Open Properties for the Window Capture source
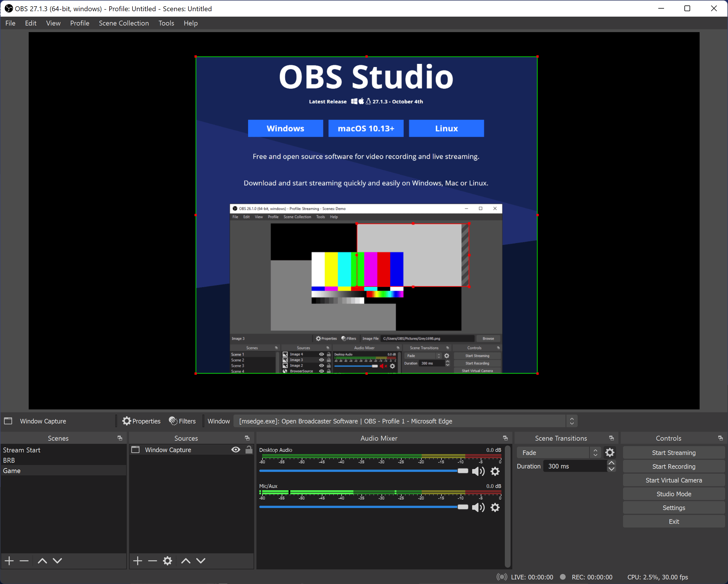 coord(141,421)
